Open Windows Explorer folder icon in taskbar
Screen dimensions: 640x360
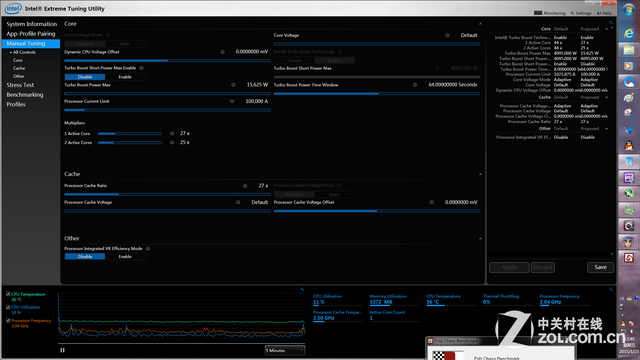click(x=629, y=50)
